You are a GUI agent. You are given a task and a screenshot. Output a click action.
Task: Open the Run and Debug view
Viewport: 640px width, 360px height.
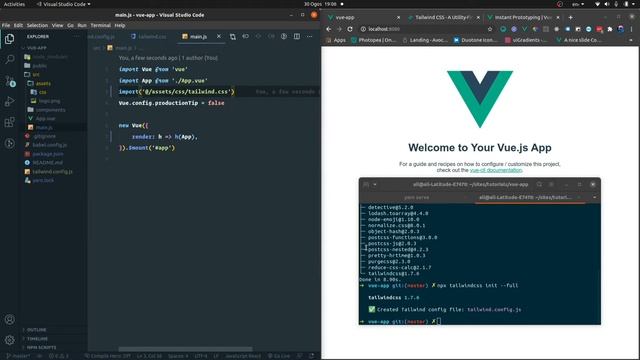tap(9, 101)
